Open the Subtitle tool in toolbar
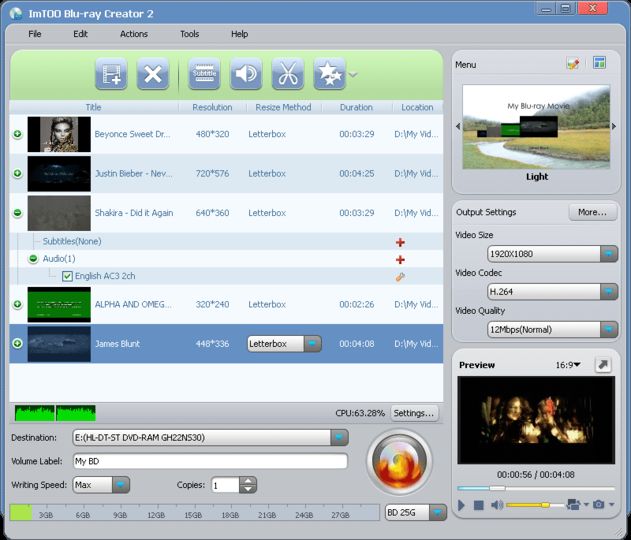The width and height of the screenshot is (631, 540). click(x=204, y=74)
